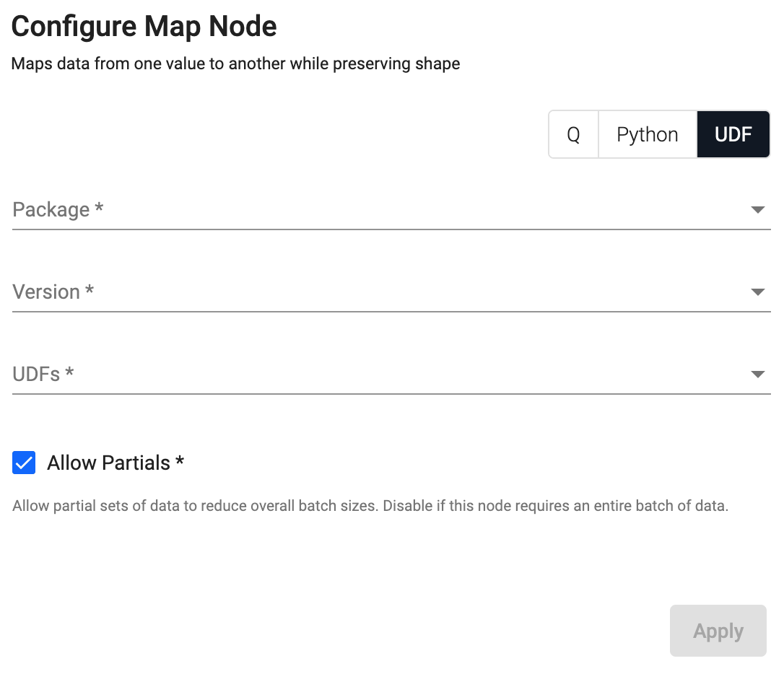Click the 'Maps data from one value' description
The height and width of the screenshot is (674, 784).
235,64
